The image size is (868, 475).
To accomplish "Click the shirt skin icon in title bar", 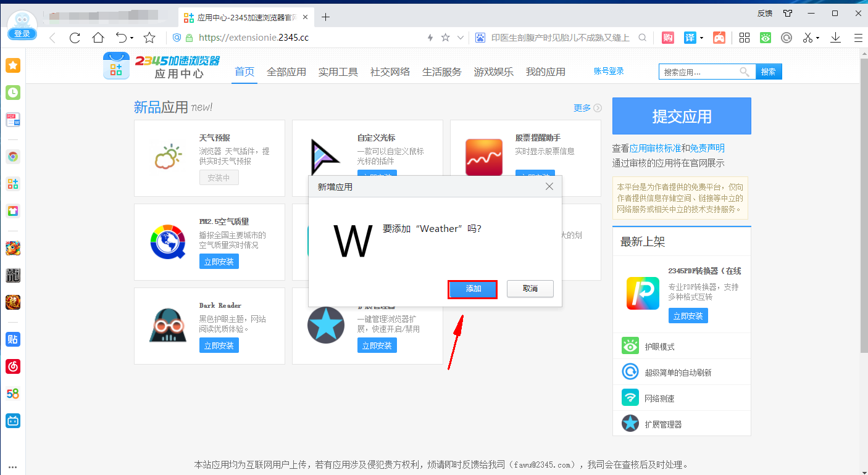I will pos(787,13).
